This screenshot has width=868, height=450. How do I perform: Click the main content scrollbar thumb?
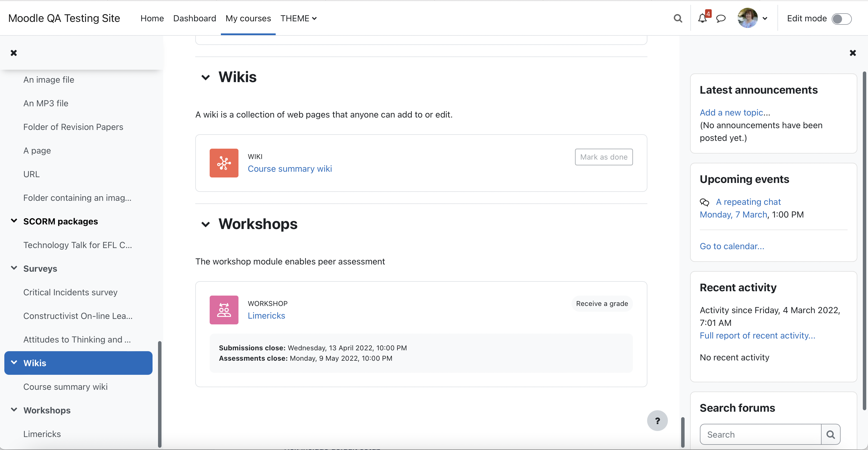[x=683, y=432]
